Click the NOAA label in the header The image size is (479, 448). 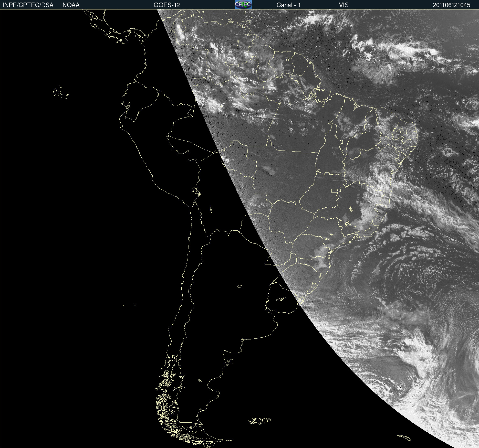click(71, 5)
